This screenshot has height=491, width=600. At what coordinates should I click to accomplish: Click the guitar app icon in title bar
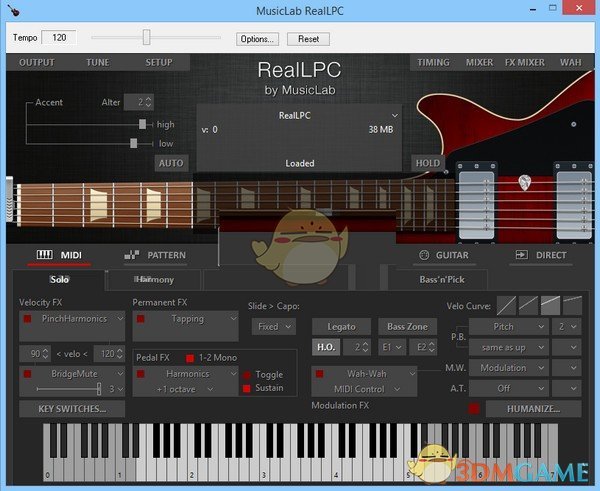(14, 10)
